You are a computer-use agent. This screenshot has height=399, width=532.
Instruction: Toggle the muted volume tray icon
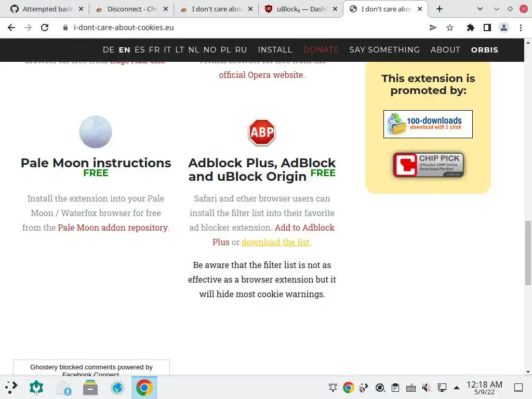point(427,388)
